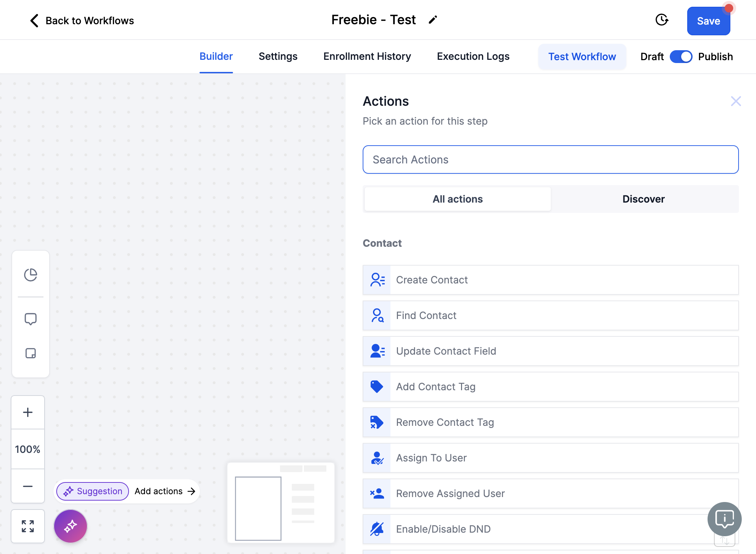The width and height of the screenshot is (756, 554).
Task: Select the sticky note icon
Action: pyautogui.click(x=31, y=353)
